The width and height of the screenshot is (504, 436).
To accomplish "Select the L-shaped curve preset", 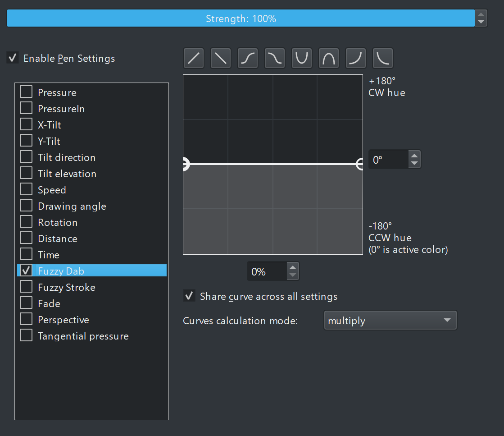I will (x=383, y=59).
